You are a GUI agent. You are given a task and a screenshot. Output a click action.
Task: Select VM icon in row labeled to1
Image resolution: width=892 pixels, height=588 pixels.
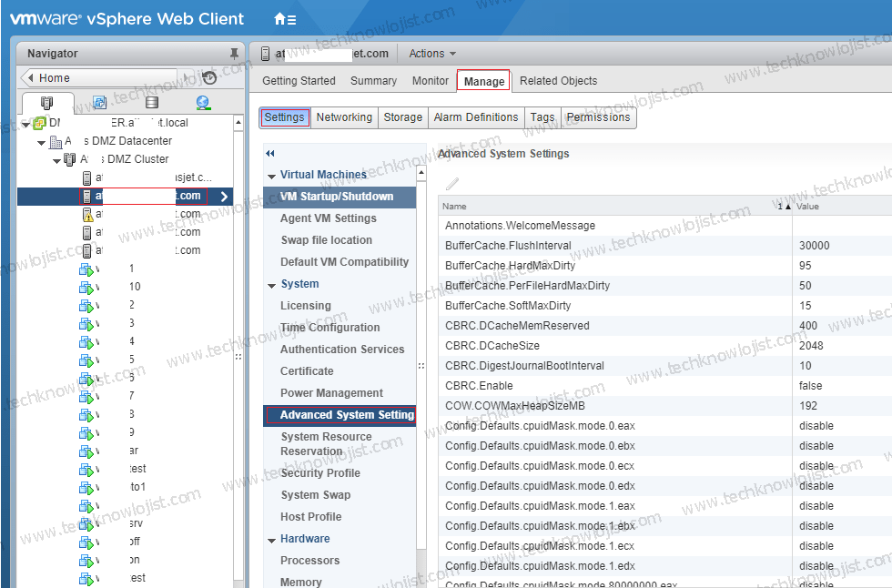[x=86, y=488]
